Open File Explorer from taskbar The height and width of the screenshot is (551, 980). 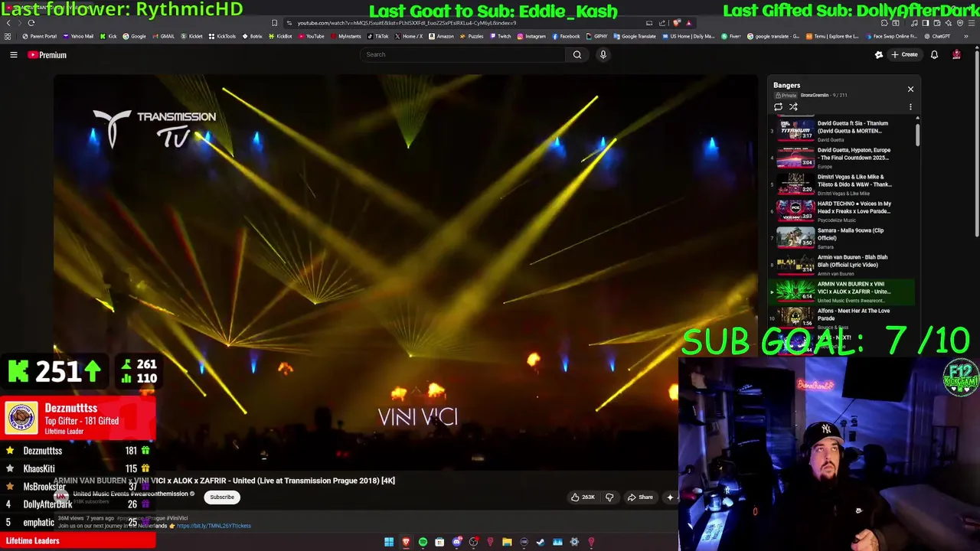[x=507, y=543]
